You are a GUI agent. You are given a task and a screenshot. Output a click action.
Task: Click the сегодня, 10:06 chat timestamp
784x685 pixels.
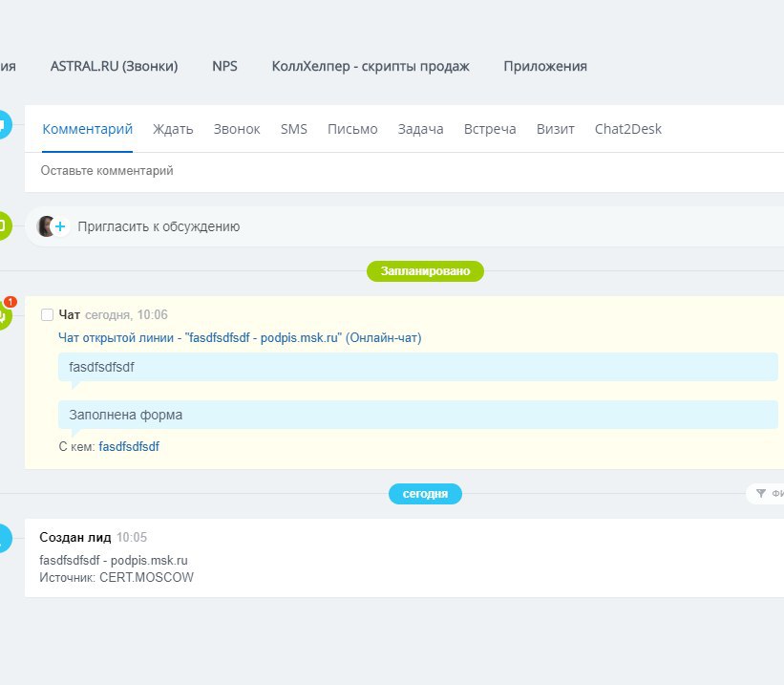[x=126, y=314]
